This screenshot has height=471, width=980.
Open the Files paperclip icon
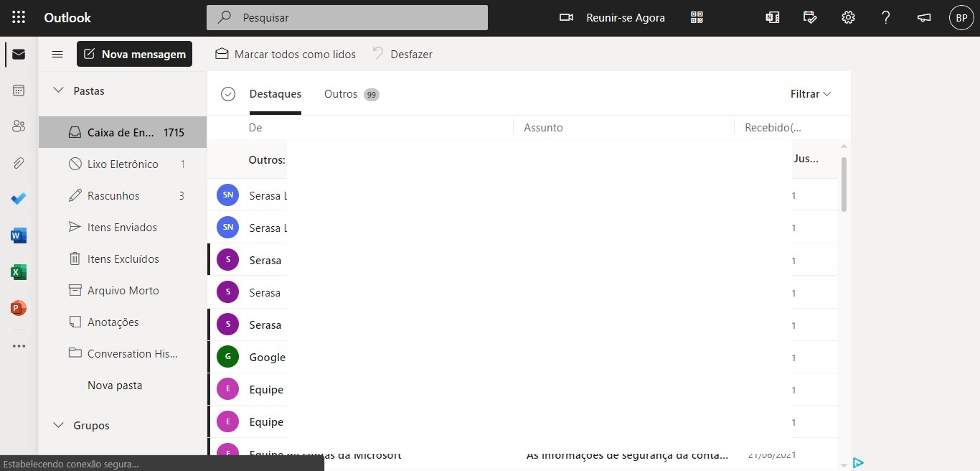[x=19, y=163]
